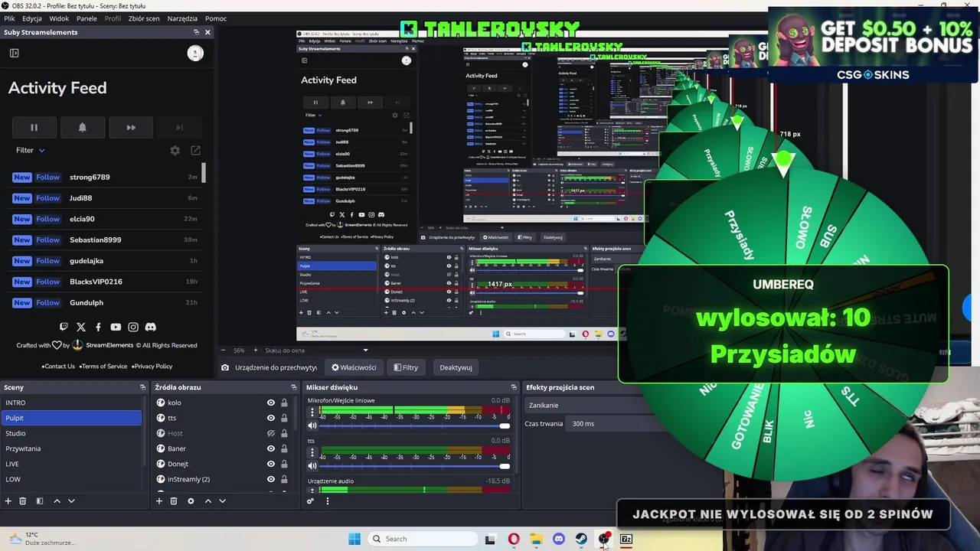Open the Edycja menu
The image size is (980, 551).
pyautogui.click(x=32, y=18)
